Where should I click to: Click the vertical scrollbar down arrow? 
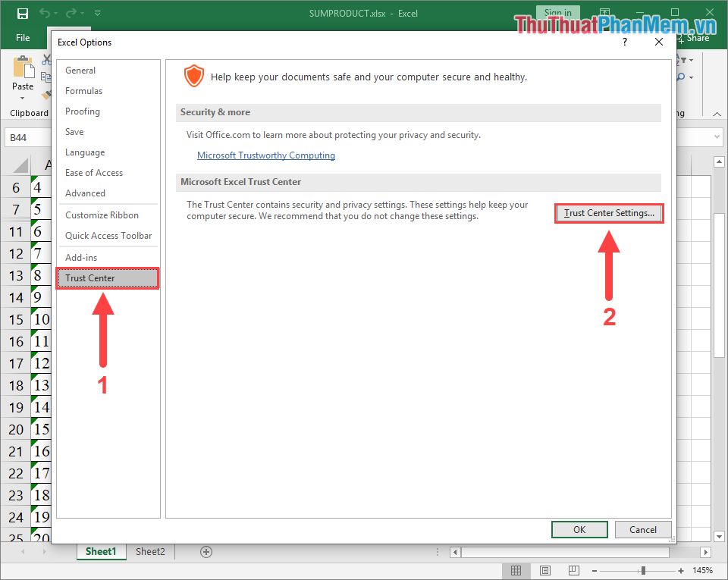coord(719,537)
